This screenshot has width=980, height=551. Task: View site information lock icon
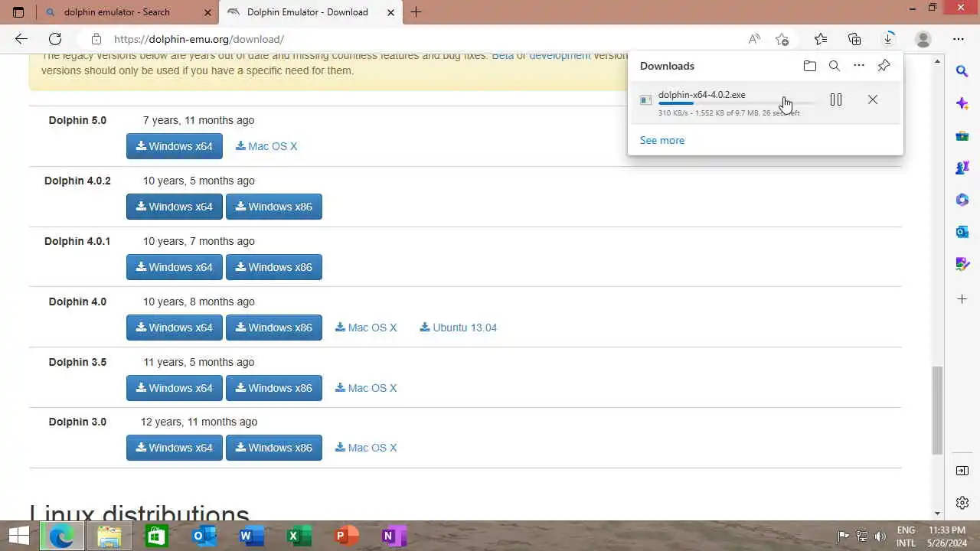pyautogui.click(x=96, y=39)
